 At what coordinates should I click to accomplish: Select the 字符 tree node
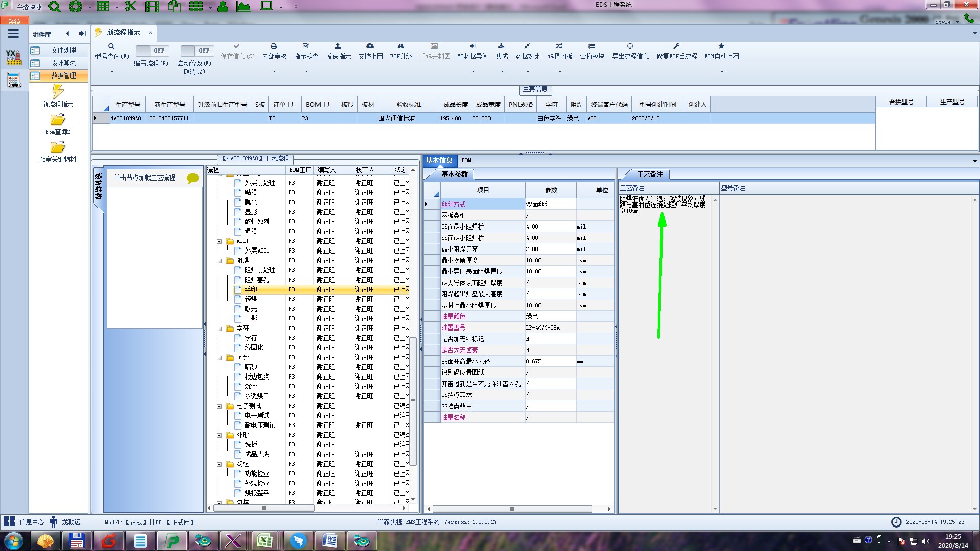pyautogui.click(x=250, y=338)
